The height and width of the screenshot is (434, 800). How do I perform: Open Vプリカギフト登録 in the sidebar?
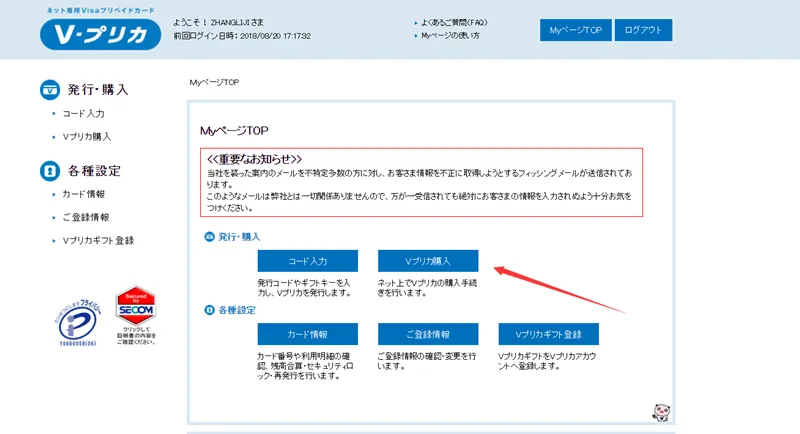point(98,240)
